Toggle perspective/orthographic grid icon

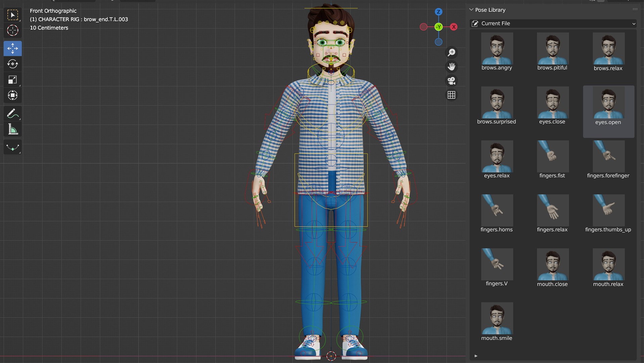tap(452, 95)
